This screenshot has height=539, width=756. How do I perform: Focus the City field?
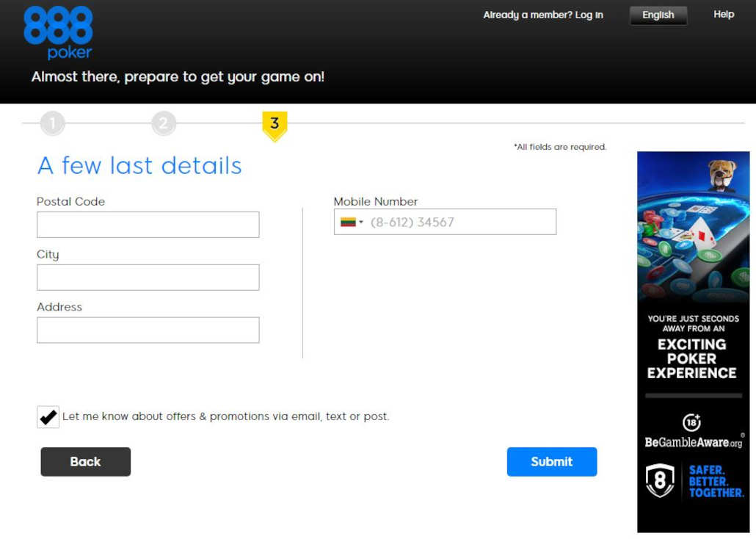(148, 278)
